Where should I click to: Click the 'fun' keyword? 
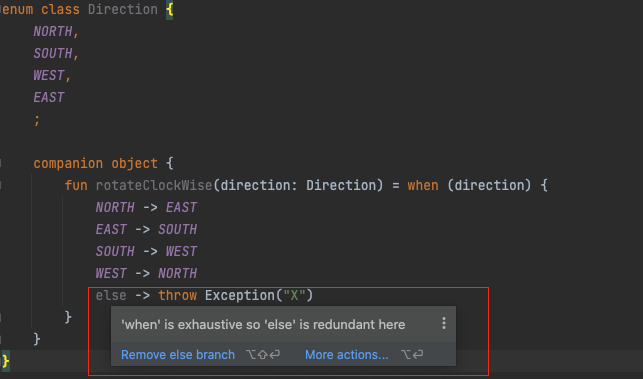coord(76,185)
